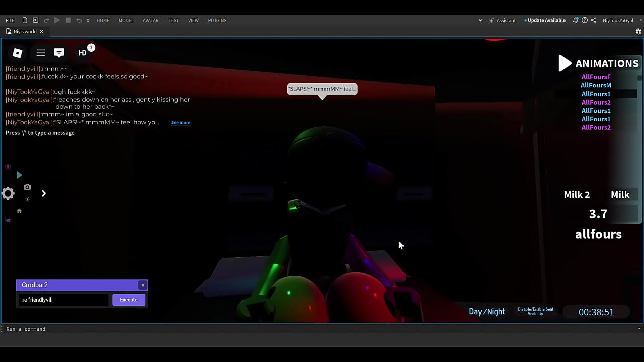Expand the Run a command dropdown arrow
The height and width of the screenshot is (362, 644).
pos(638,329)
